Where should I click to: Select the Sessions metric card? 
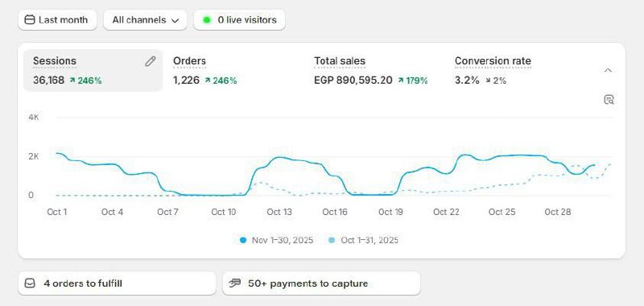tap(93, 70)
